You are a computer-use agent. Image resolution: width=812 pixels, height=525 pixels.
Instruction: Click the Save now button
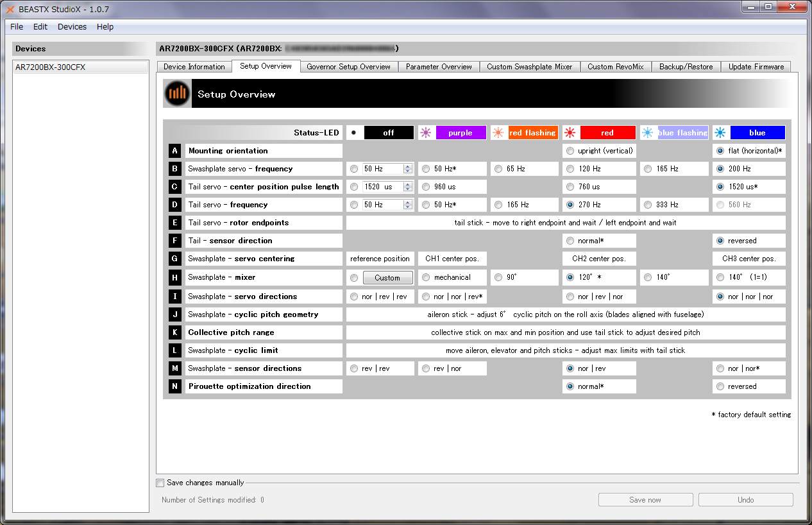(x=645, y=500)
